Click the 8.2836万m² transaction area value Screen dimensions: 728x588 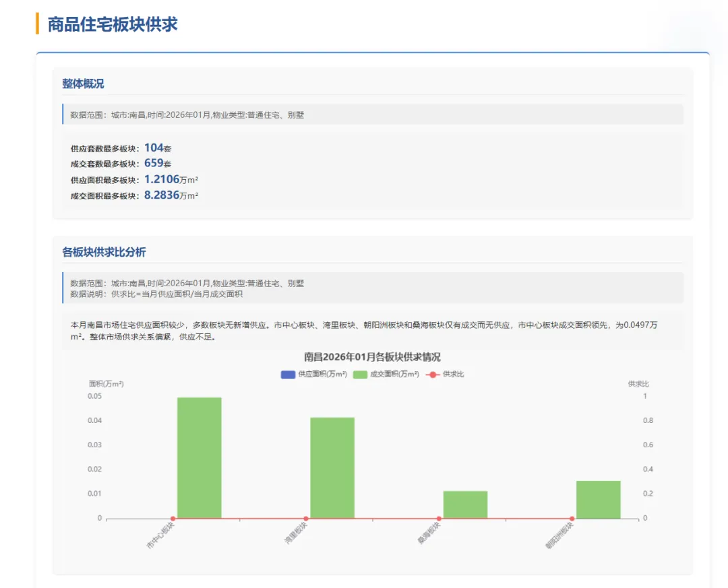[x=171, y=195]
